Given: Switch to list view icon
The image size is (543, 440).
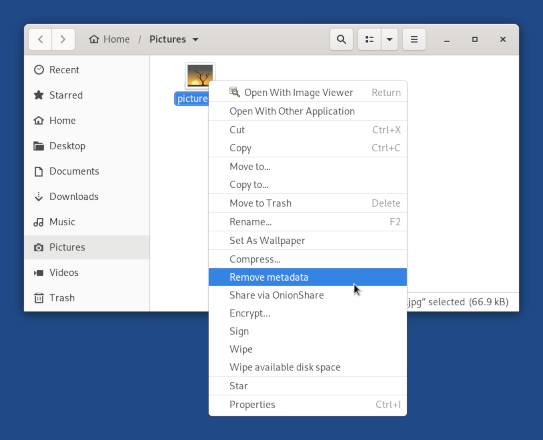Looking at the screenshot, I should [370, 39].
